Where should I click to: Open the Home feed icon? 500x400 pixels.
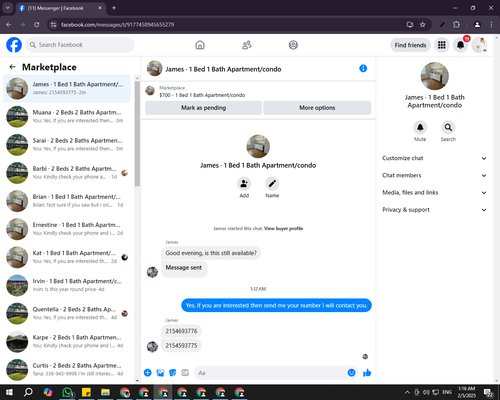click(x=200, y=45)
